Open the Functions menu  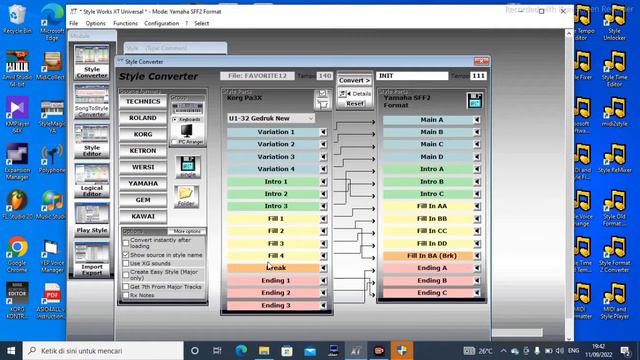tap(125, 23)
